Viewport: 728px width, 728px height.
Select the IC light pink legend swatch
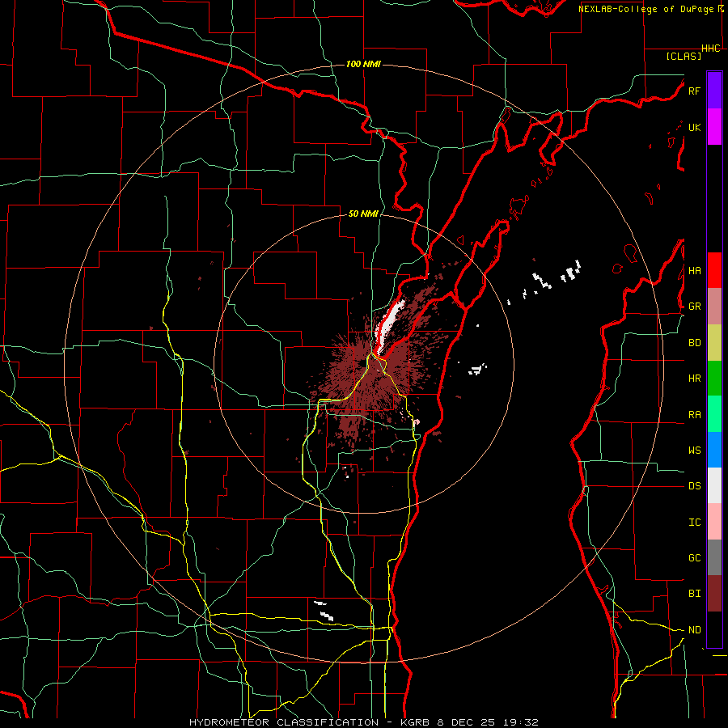[x=714, y=522]
